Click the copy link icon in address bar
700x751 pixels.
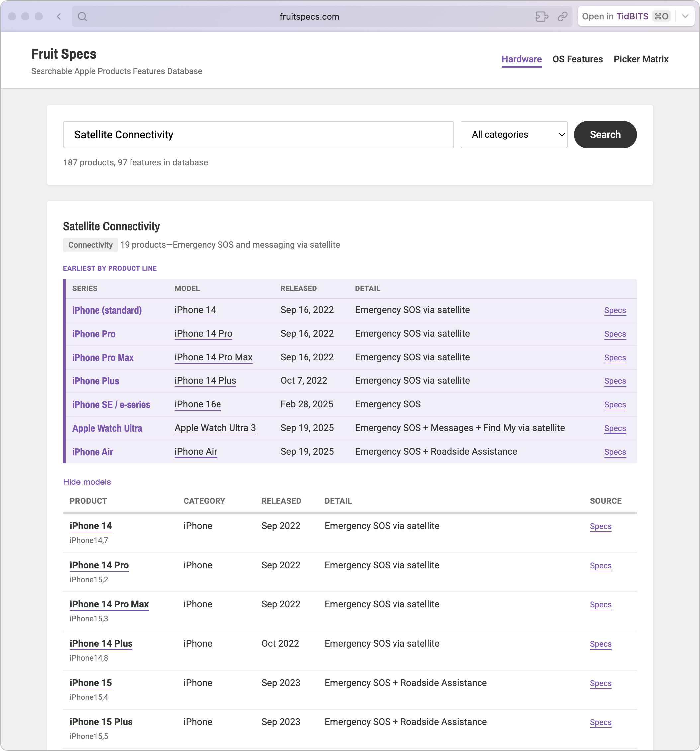coord(563,16)
